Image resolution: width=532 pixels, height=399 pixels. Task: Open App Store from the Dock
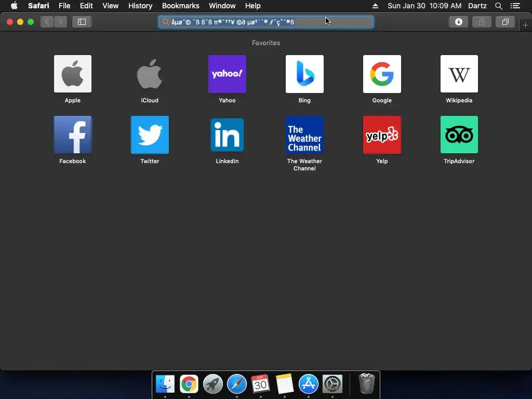click(309, 384)
